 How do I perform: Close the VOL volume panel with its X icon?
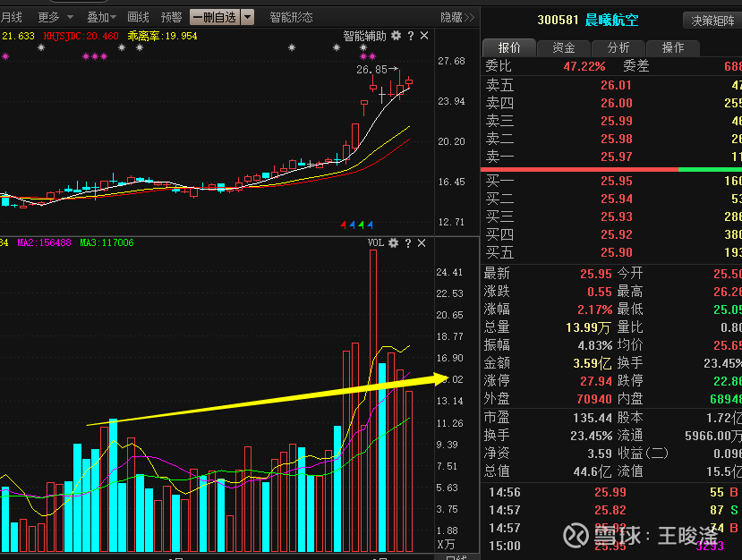[x=422, y=243]
